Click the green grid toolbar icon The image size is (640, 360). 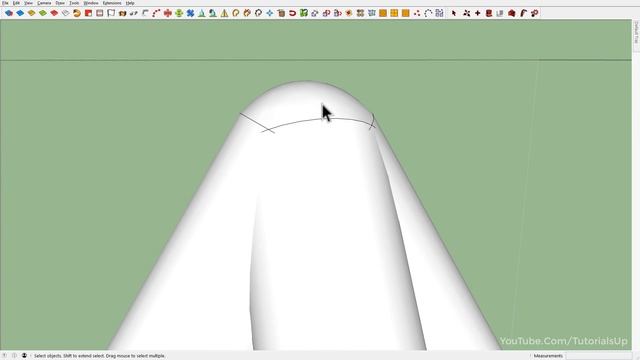[304, 13]
